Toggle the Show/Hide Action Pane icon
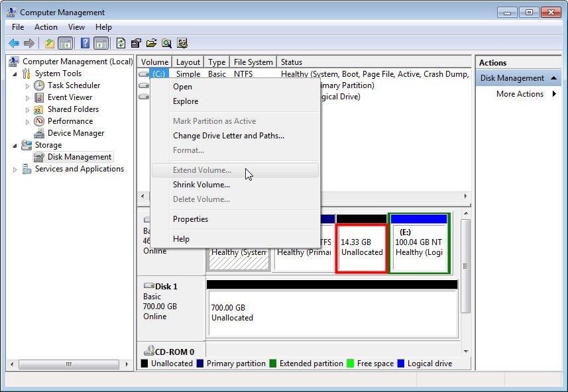Image resolution: width=568 pixels, height=392 pixels. (x=101, y=44)
